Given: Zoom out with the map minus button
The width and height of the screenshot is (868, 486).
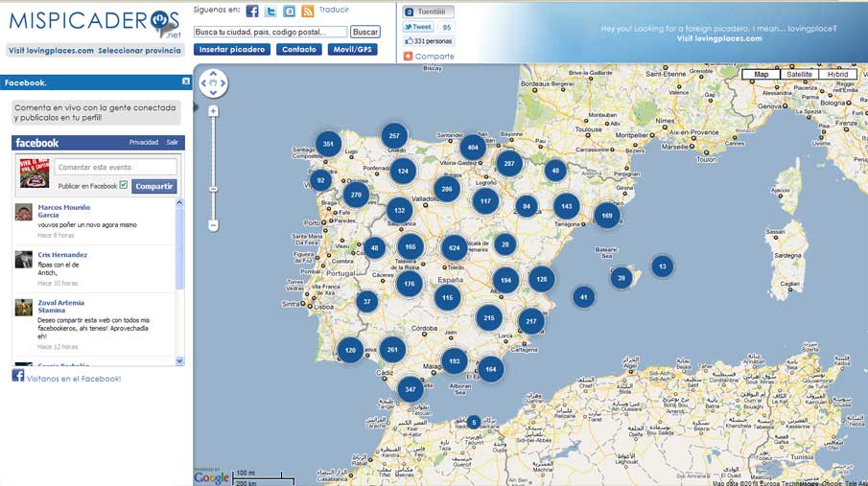Looking at the screenshot, I should click(213, 225).
